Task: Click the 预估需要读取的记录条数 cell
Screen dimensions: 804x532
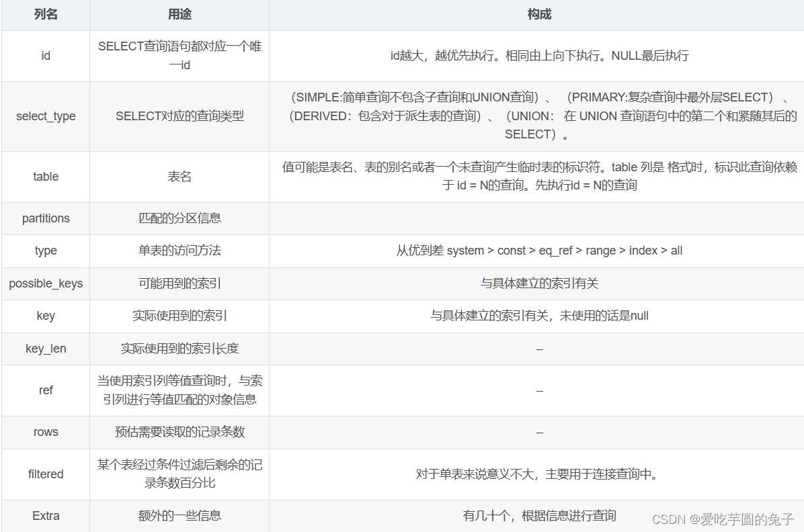Action: (179, 432)
